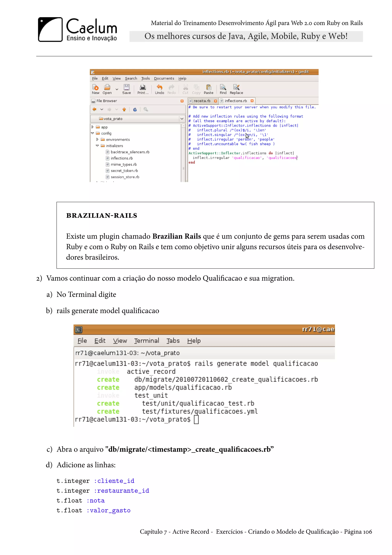Open the terminal Help menu
Screen dimensions: 392x555
coord(194,341)
